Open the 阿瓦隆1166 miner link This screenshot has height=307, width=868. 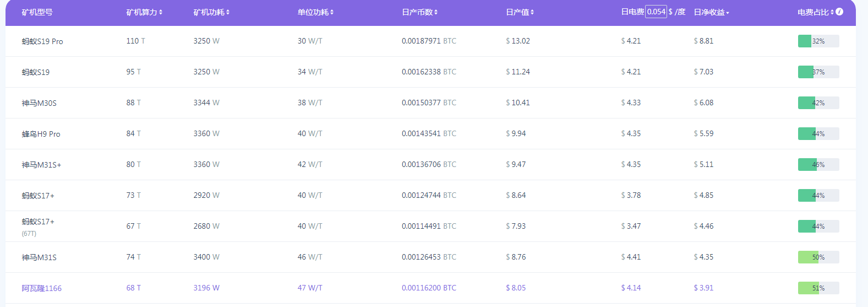click(x=42, y=288)
